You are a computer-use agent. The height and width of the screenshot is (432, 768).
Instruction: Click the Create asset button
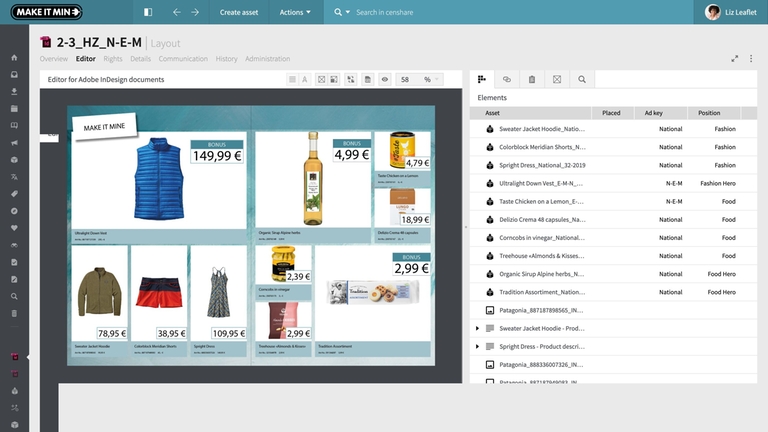pos(239,12)
